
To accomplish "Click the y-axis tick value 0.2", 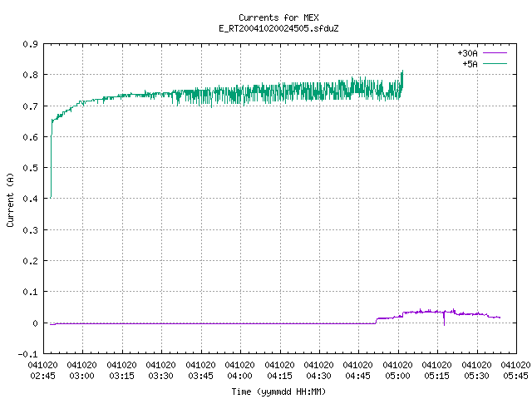I will (x=31, y=261).
